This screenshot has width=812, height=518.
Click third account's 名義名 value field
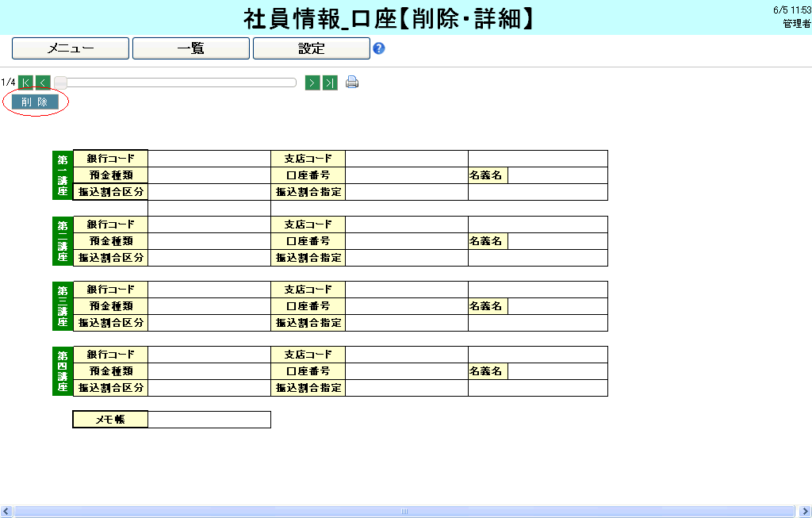coord(557,306)
